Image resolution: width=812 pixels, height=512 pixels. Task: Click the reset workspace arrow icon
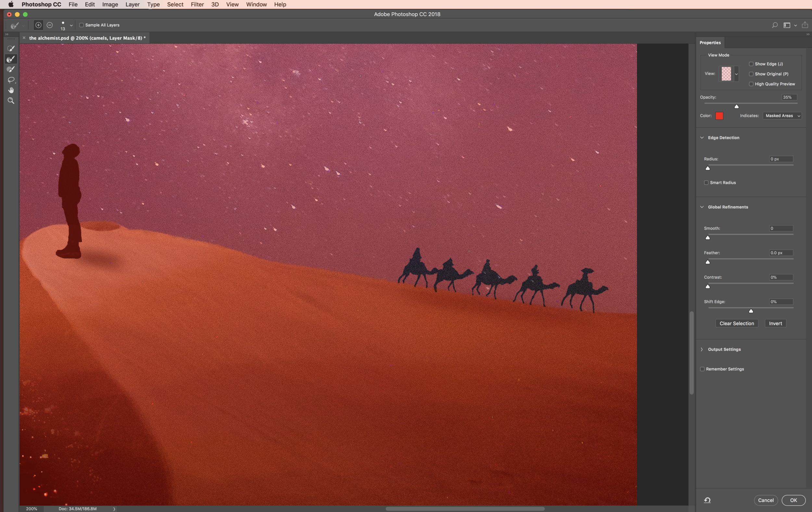tap(707, 500)
